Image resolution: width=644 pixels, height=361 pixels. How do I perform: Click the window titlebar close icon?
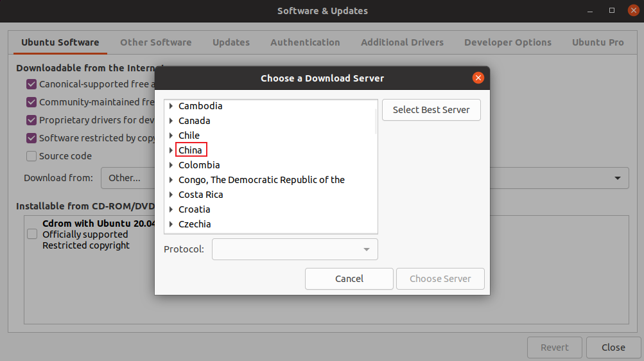[x=634, y=11]
